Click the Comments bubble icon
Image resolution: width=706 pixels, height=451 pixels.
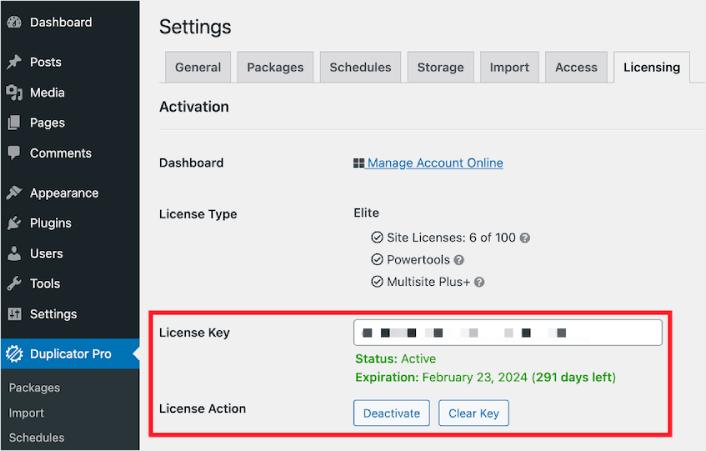tap(14, 153)
